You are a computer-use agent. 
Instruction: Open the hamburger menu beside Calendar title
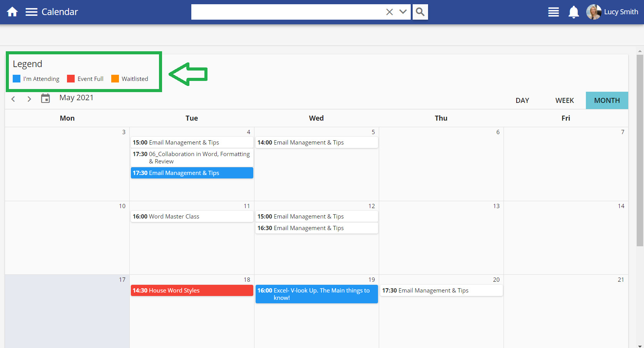click(31, 12)
